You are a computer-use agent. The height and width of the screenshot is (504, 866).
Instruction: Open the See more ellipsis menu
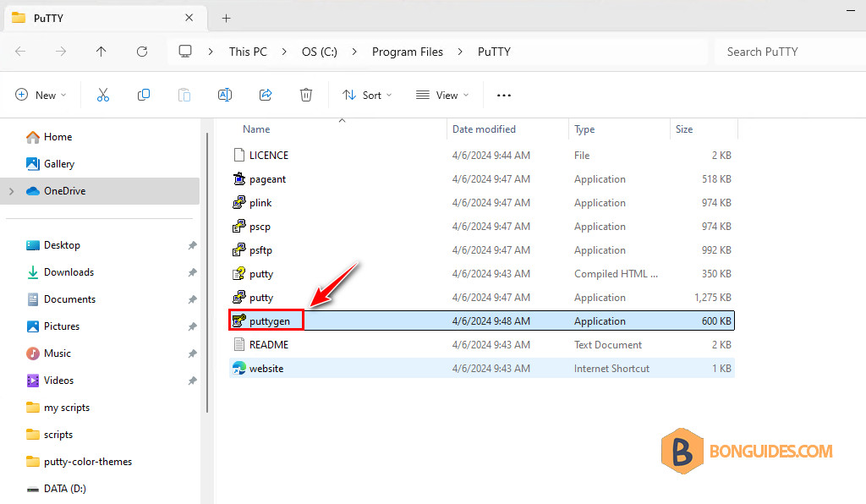tap(504, 95)
